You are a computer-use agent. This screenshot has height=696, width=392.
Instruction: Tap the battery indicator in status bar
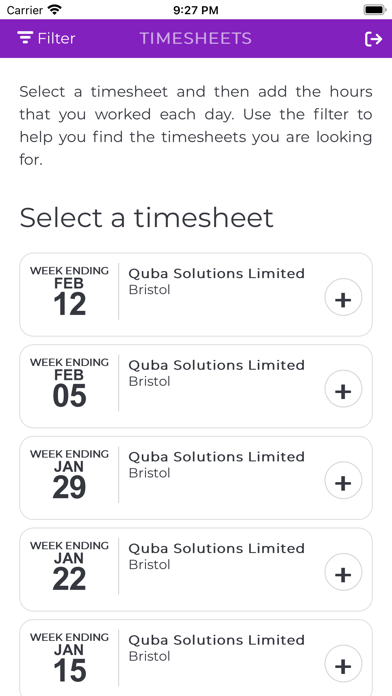pyautogui.click(x=375, y=9)
